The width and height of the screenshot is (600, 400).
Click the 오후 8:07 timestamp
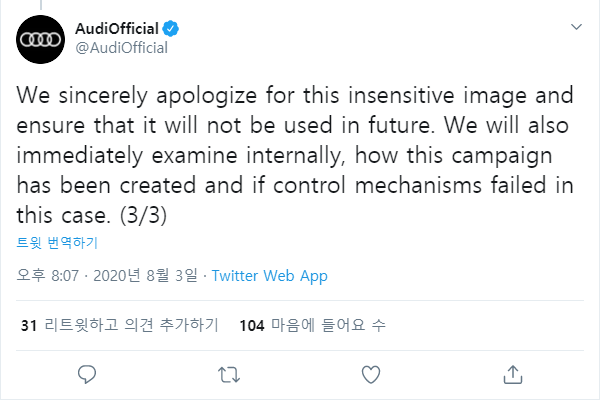(47, 275)
